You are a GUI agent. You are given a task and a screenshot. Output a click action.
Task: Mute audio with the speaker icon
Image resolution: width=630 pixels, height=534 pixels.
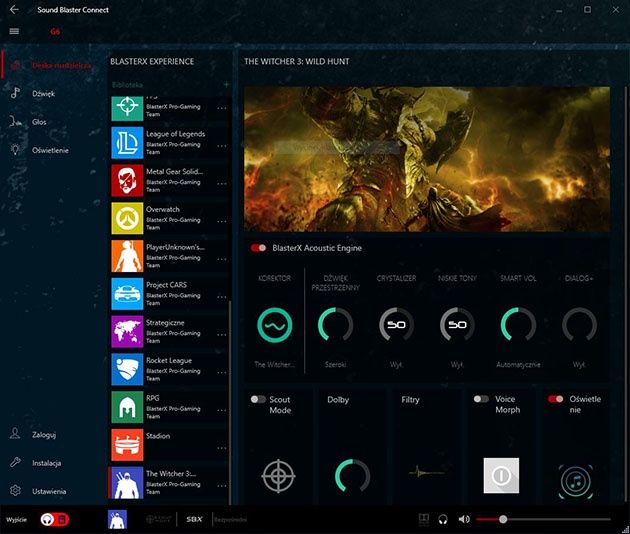(x=464, y=519)
